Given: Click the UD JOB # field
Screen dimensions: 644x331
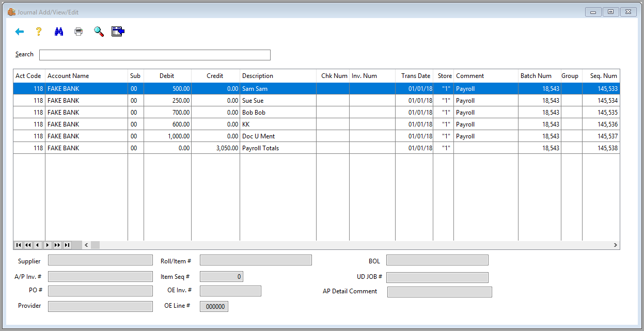Looking at the screenshot, I should tap(437, 277).
